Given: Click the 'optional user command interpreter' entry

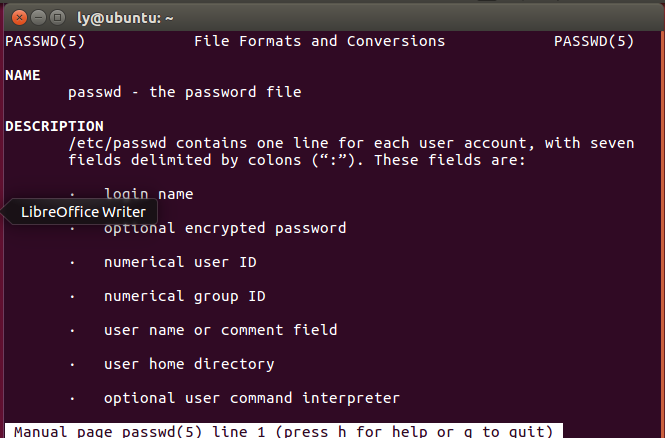Looking at the screenshot, I should point(251,398).
